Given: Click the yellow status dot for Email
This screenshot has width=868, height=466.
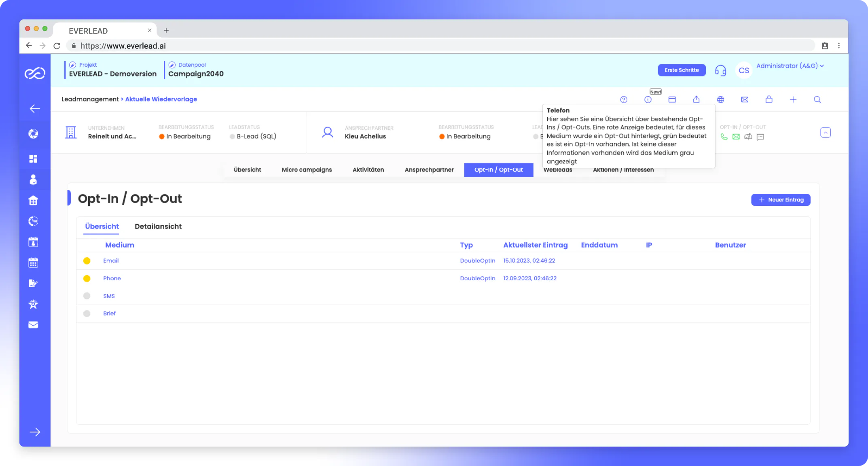Looking at the screenshot, I should click(x=87, y=261).
